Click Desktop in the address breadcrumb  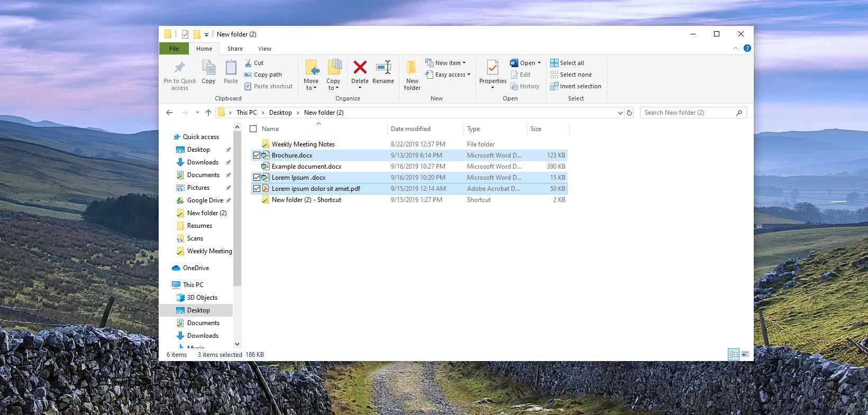click(280, 113)
